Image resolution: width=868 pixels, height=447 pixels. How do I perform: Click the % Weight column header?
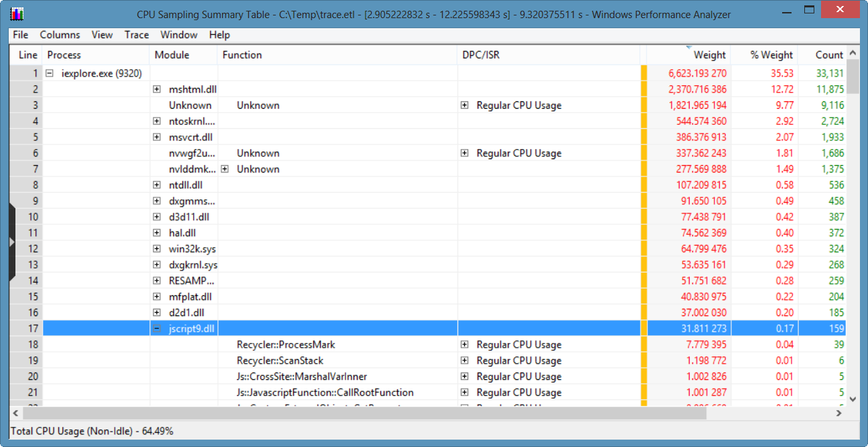tap(764, 55)
